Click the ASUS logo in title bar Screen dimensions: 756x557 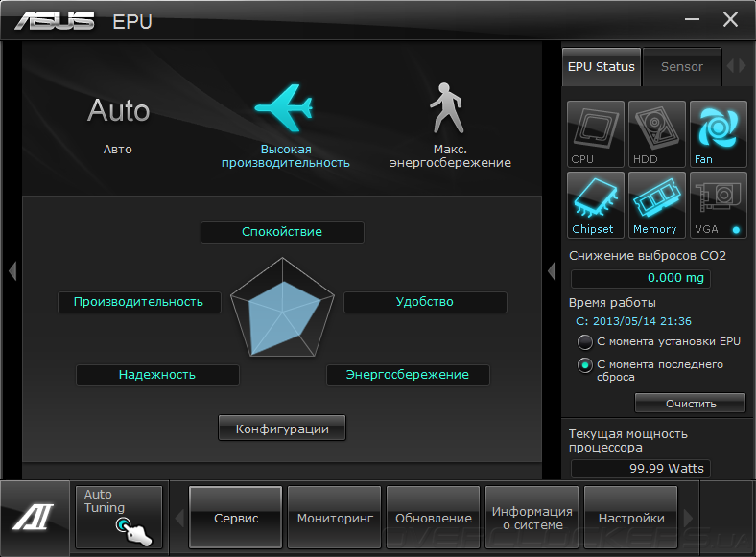(54, 21)
